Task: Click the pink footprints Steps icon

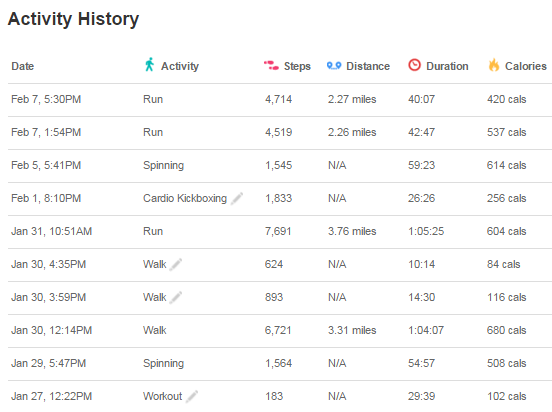Action: [271, 65]
